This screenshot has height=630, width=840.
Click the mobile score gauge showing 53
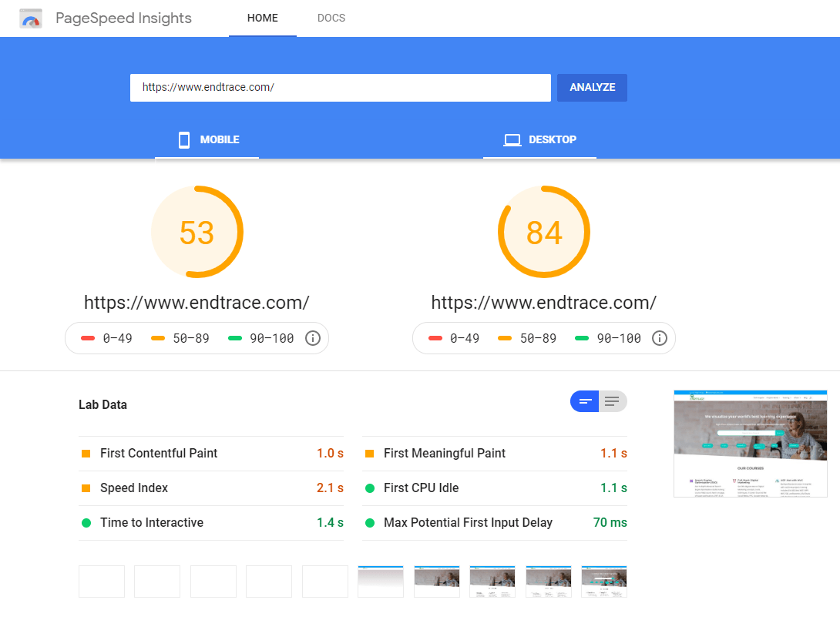click(197, 232)
